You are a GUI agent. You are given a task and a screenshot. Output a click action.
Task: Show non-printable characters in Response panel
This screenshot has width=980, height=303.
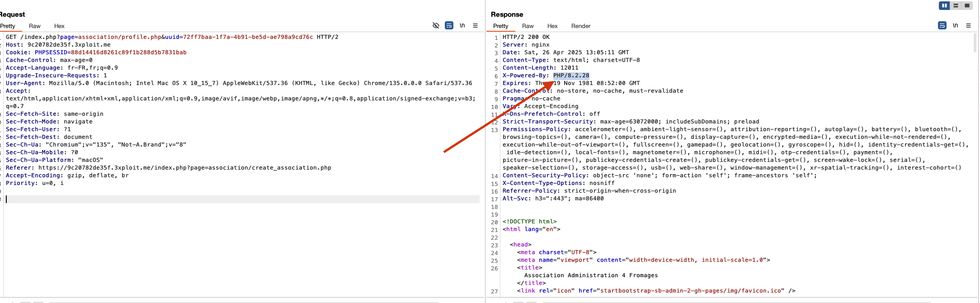point(955,26)
